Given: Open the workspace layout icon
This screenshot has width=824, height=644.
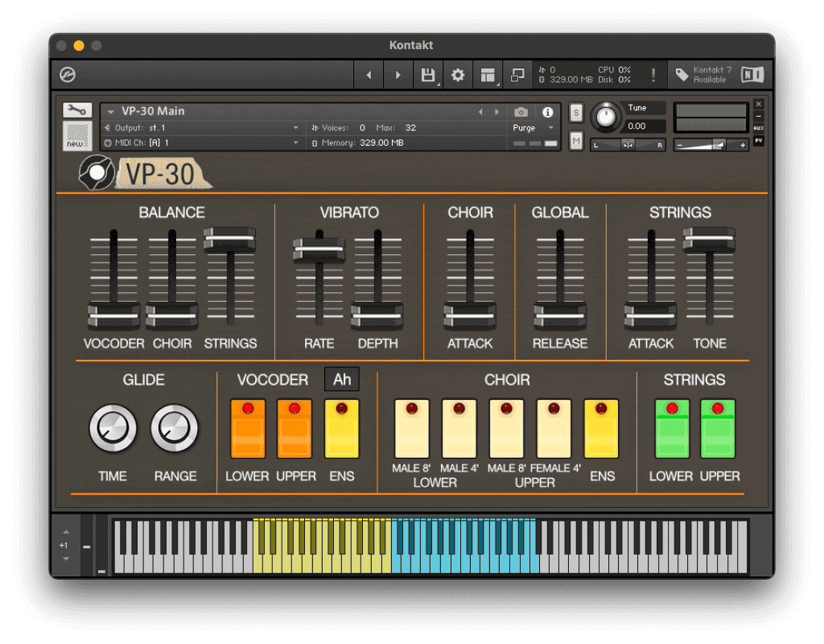Looking at the screenshot, I should 487,75.
